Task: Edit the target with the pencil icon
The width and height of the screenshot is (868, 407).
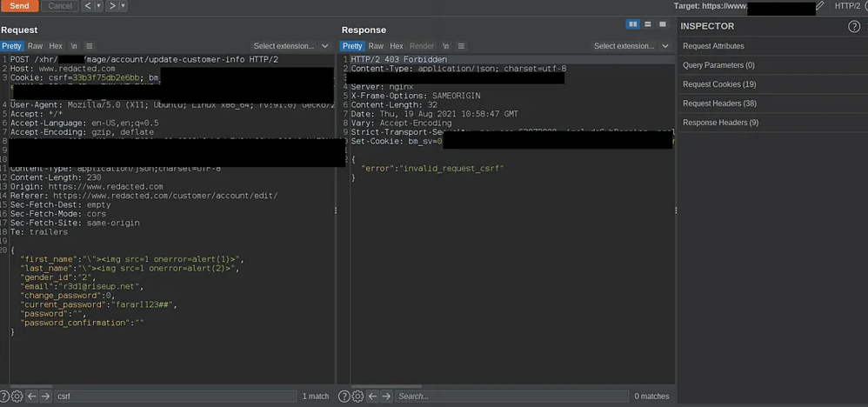Action: pos(820,6)
